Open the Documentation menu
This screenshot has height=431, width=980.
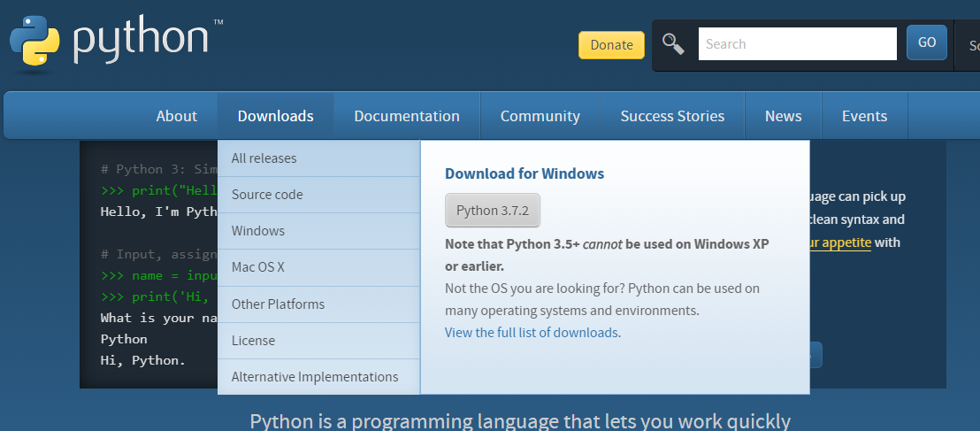tap(407, 116)
